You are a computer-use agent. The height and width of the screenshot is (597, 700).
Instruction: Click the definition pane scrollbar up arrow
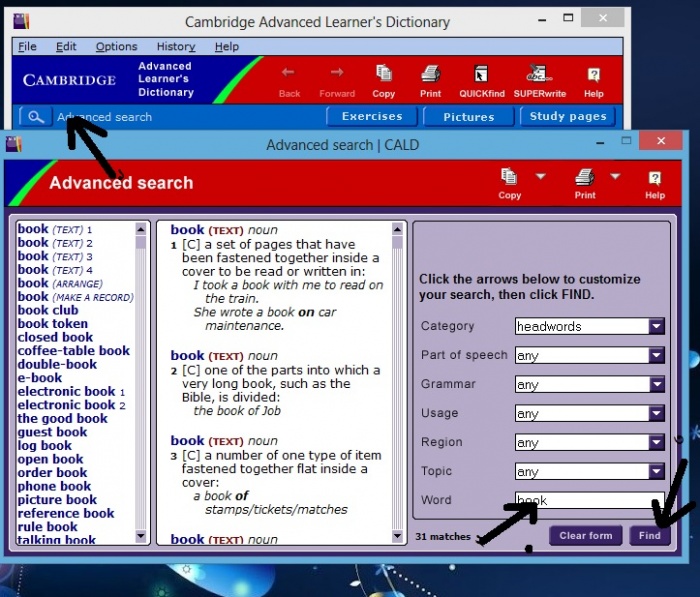click(x=397, y=230)
